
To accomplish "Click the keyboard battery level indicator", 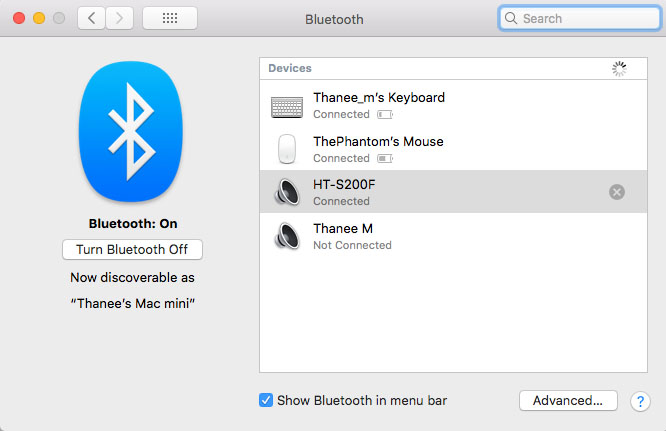I will tap(385, 115).
